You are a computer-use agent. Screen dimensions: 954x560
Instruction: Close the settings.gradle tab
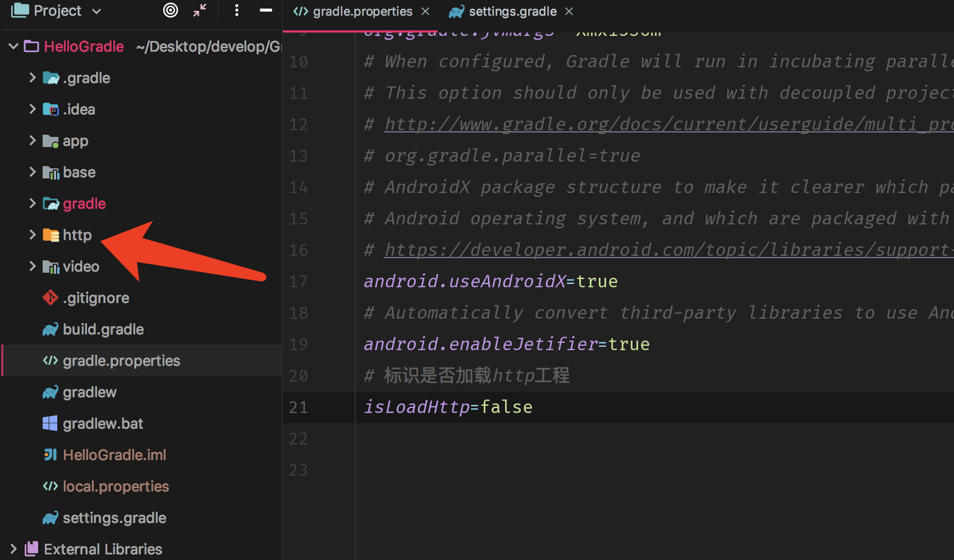[x=569, y=11]
